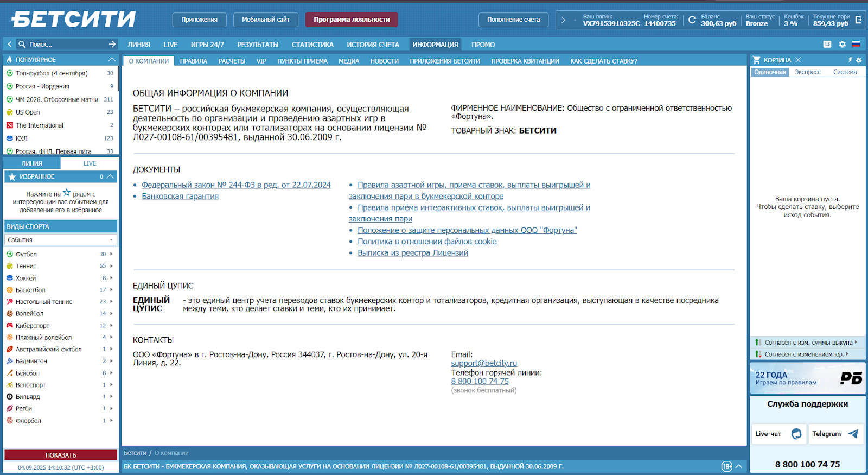Image resolution: width=868 pixels, height=475 pixels.
Task: Refresh the balance with the circular arrow
Action: click(x=692, y=20)
